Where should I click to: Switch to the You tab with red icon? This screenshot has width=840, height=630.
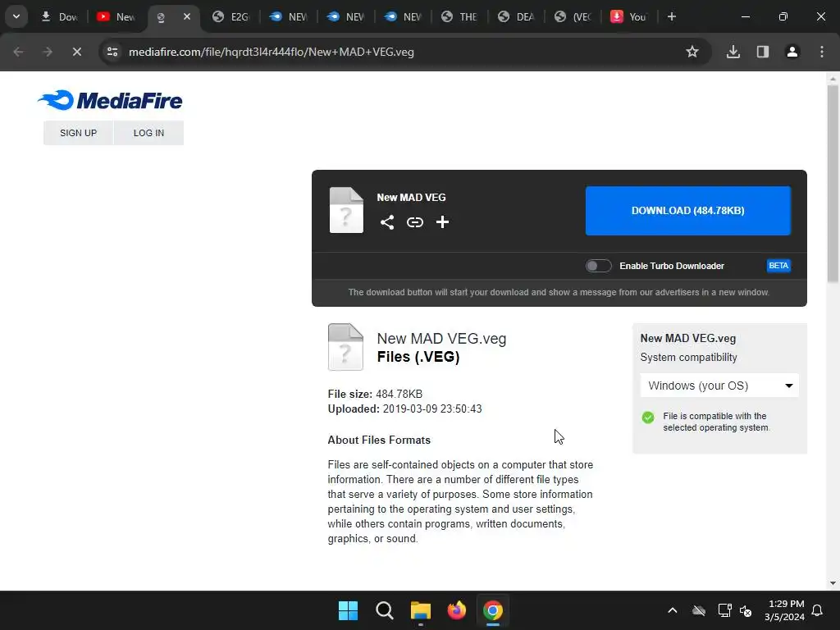[x=629, y=16]
